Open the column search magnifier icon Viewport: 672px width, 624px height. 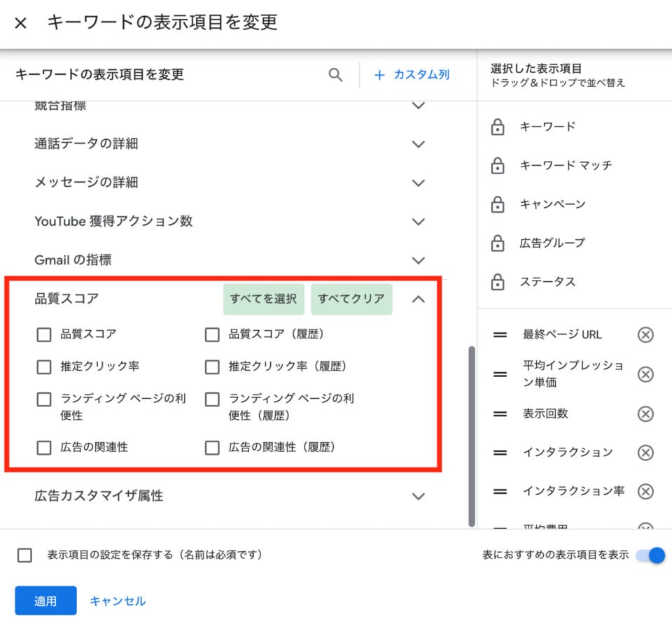pos(335,75)
